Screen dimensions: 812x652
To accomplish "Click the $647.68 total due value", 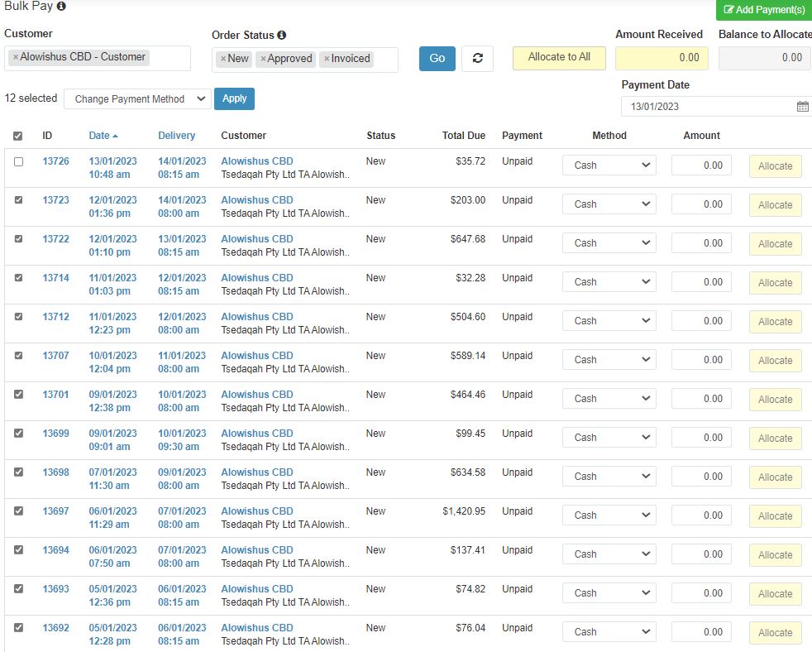I will pos(468,239).
